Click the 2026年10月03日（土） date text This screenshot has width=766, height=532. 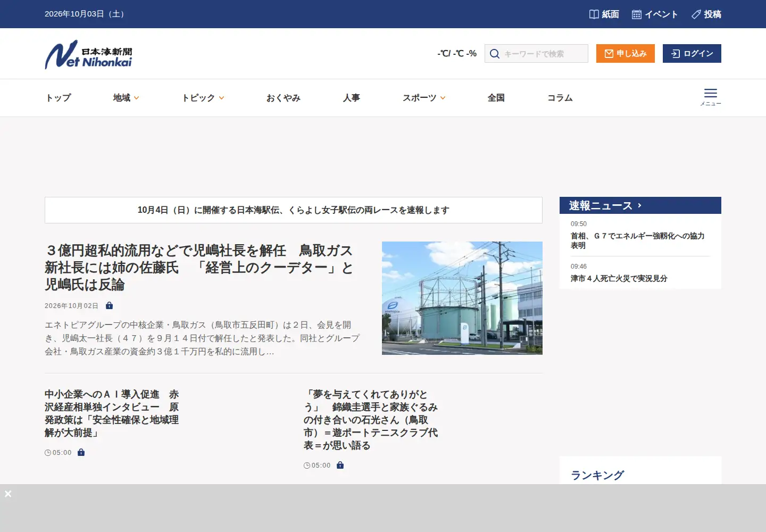(x=86, y=14)
